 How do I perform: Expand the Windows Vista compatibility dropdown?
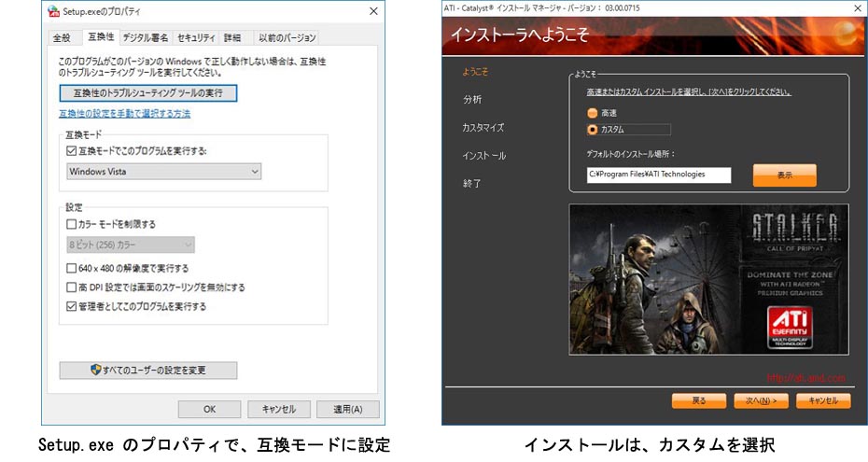coord(164,172)
